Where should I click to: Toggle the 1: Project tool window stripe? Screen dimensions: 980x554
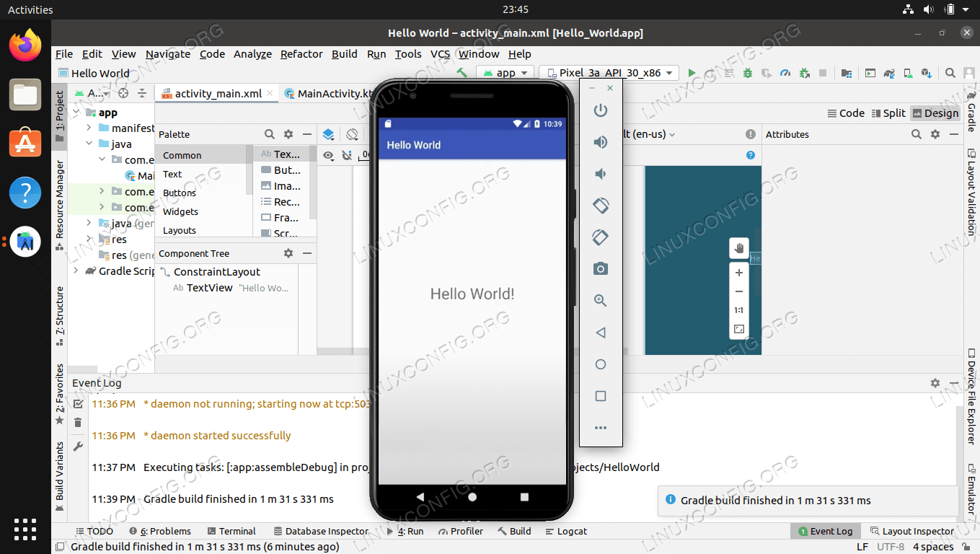pos(60,116)
